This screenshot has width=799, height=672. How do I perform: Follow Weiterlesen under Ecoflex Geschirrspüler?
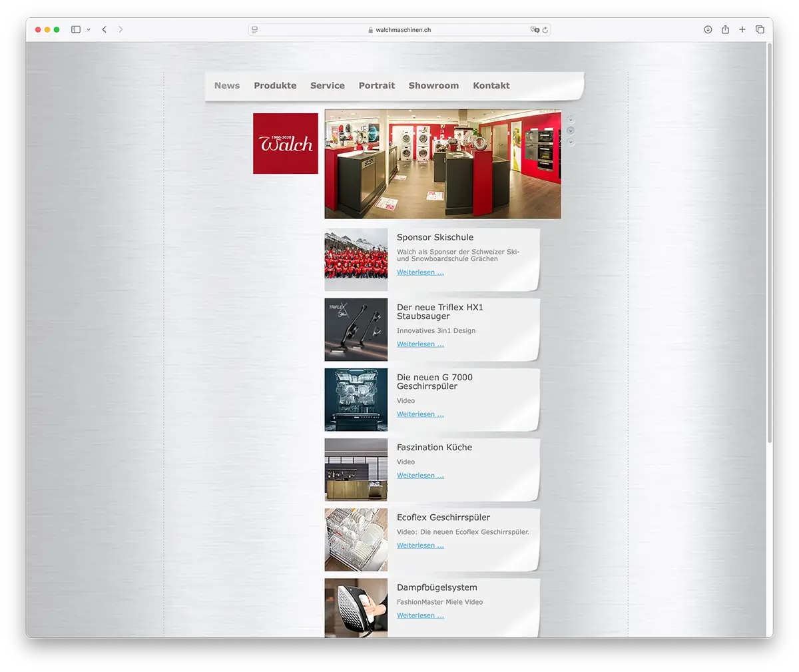(x=420, y=545)
